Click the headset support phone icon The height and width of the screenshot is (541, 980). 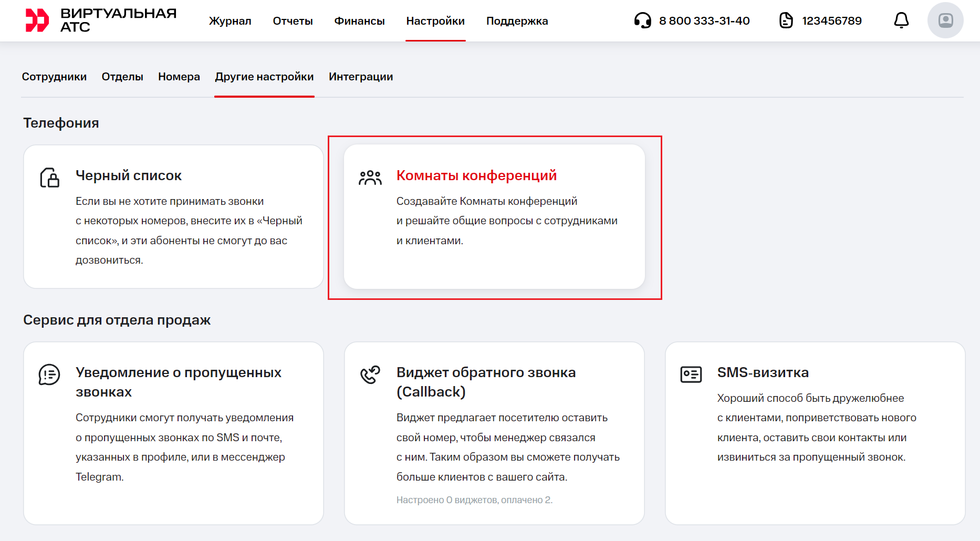tap(642, 20)
